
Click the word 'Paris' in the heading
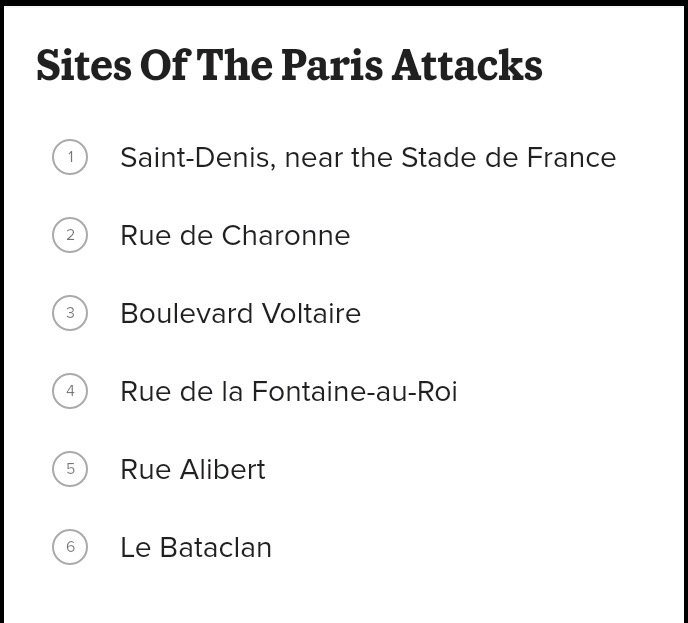pyautogui.click(x=332, y=65)
